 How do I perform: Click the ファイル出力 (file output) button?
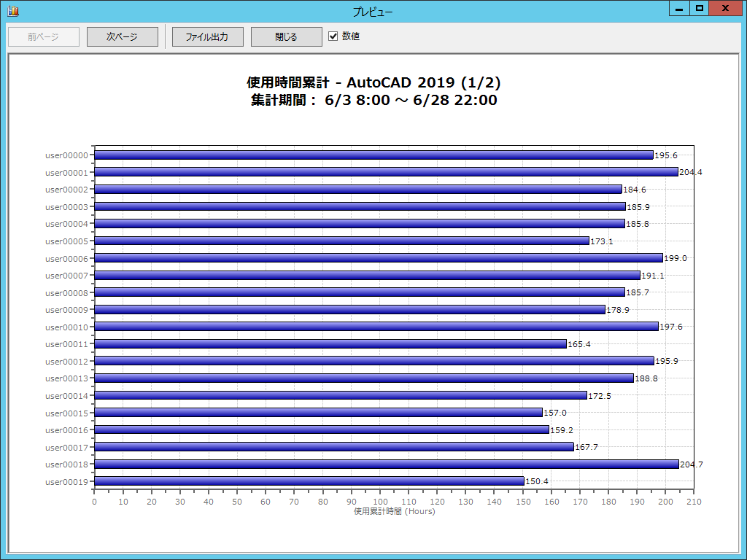click(x=207, y=36)
